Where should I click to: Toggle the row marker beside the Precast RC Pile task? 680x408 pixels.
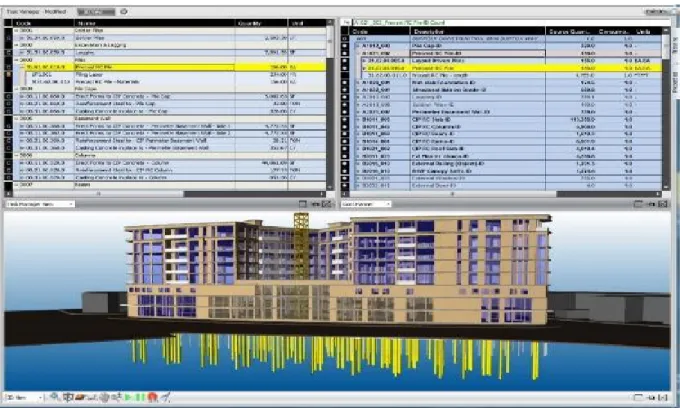coord(8,67)
